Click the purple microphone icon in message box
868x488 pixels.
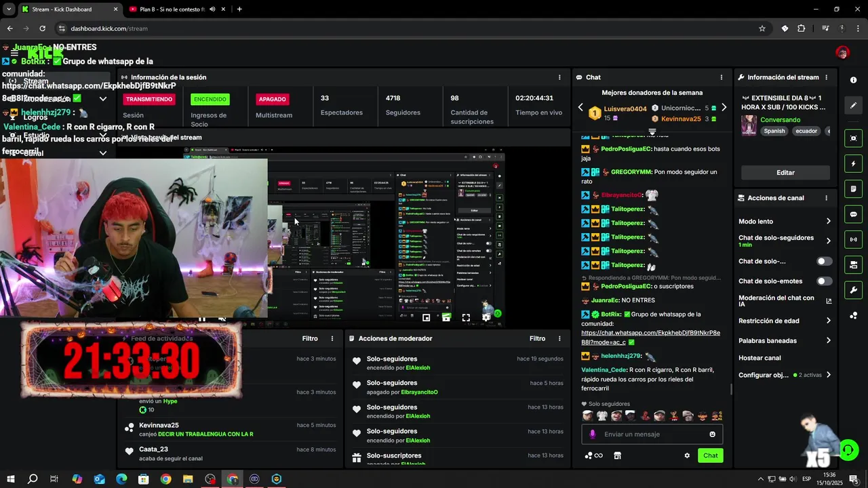click(x=593, y=434)
